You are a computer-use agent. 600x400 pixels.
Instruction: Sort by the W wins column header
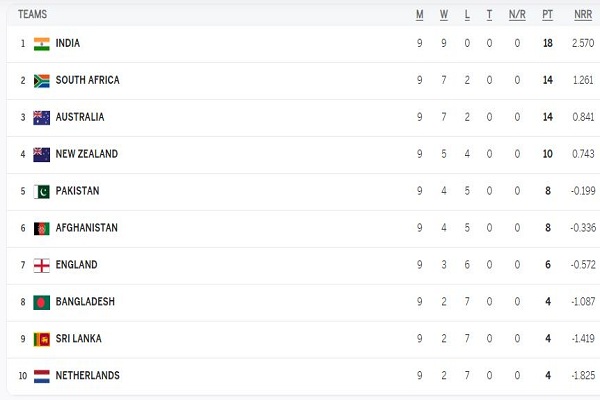point(443,15)
